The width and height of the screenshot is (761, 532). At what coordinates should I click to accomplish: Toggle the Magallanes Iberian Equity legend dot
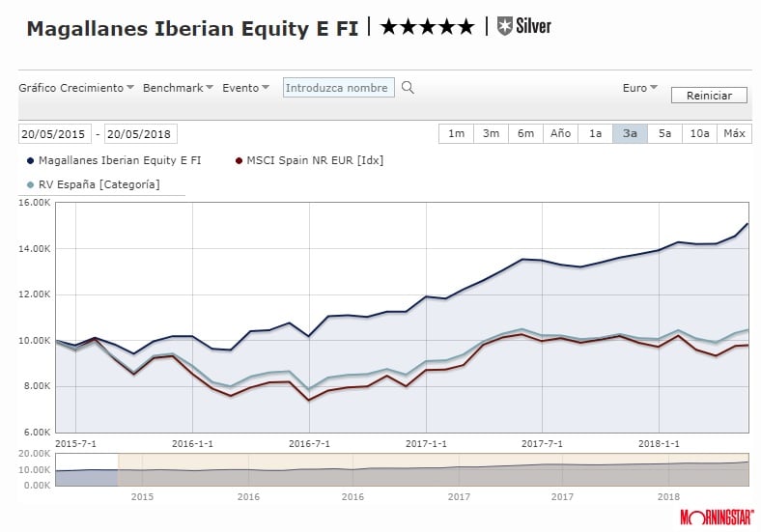click(x=31, y=160)
